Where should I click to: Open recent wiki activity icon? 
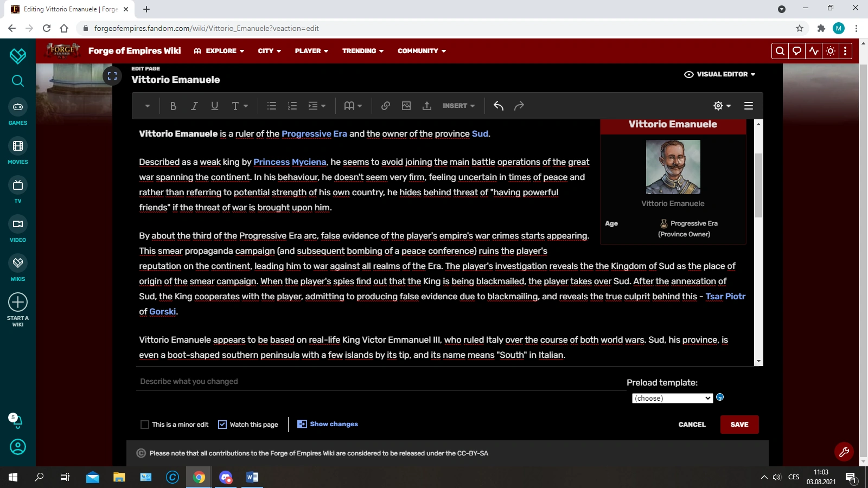[x=814, y=51]
